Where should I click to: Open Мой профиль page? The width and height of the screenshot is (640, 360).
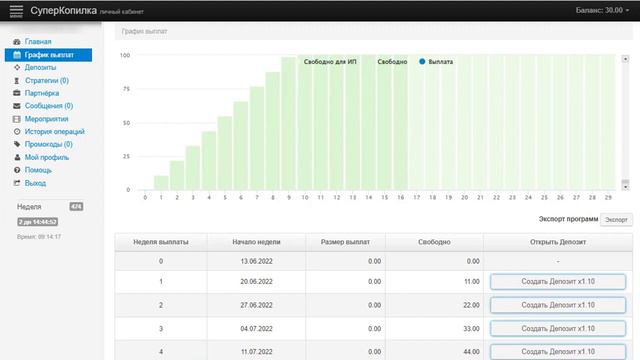47,157
